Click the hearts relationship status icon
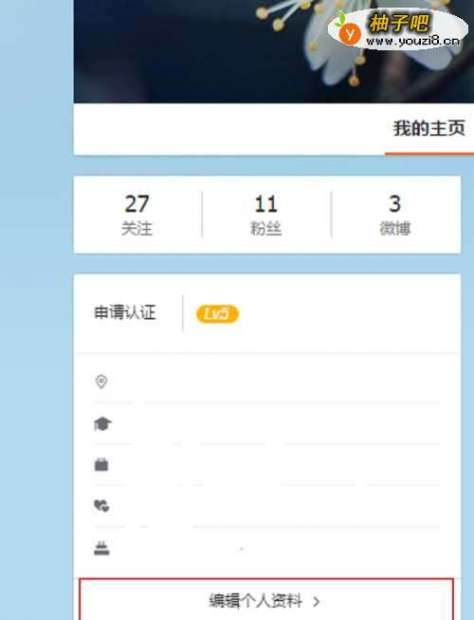 [x=101, y=506]
